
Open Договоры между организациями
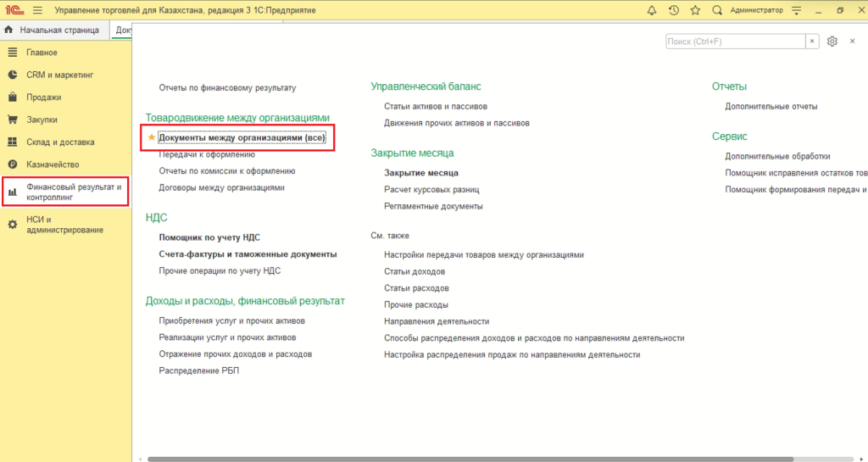[221, 187]
